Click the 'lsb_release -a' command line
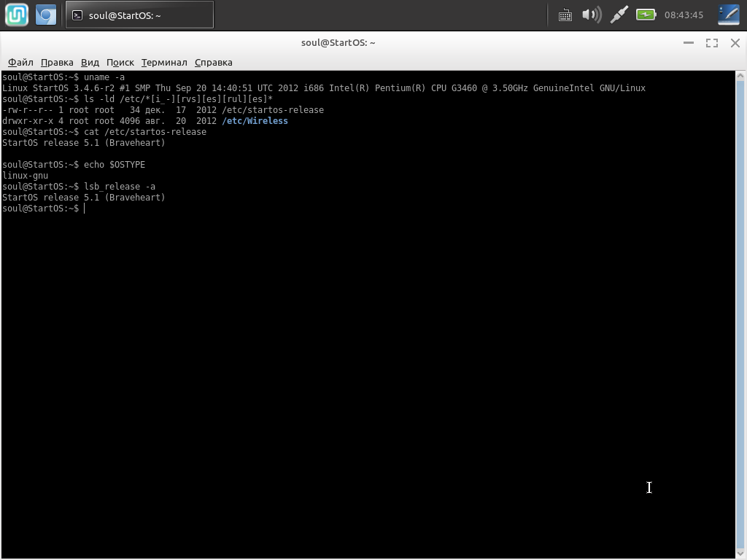The width and height of the screenshot is (747, 560). click(79, 187)
